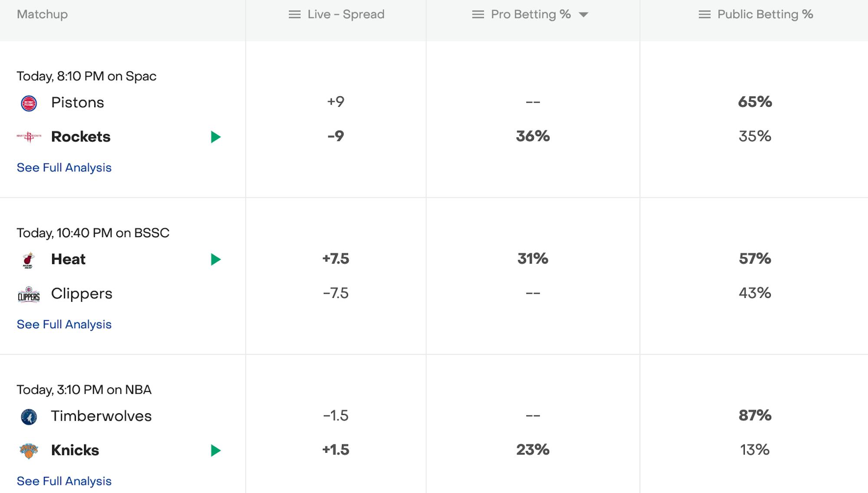Sort by the Public Betting % header
This screenshot has height=493, width=868.
pos(765,15)
